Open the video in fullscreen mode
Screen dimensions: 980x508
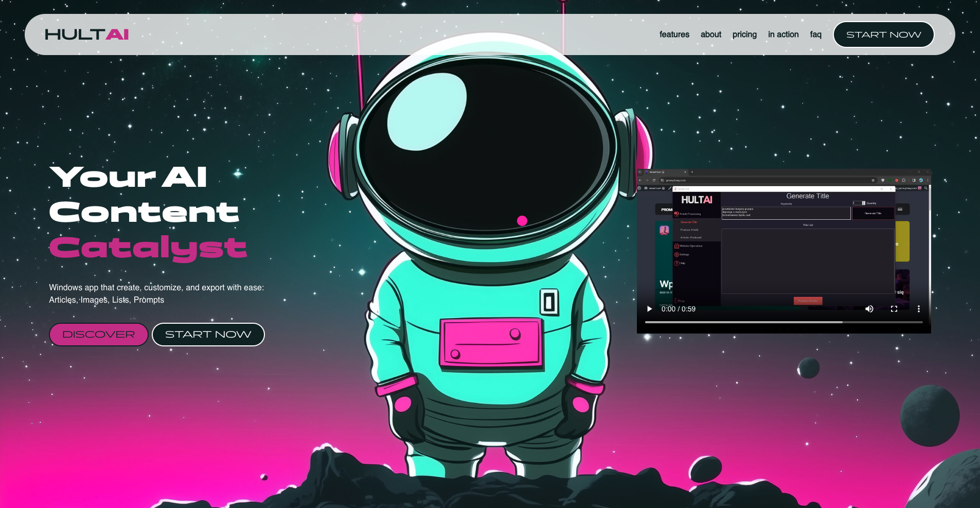point(894,309)
